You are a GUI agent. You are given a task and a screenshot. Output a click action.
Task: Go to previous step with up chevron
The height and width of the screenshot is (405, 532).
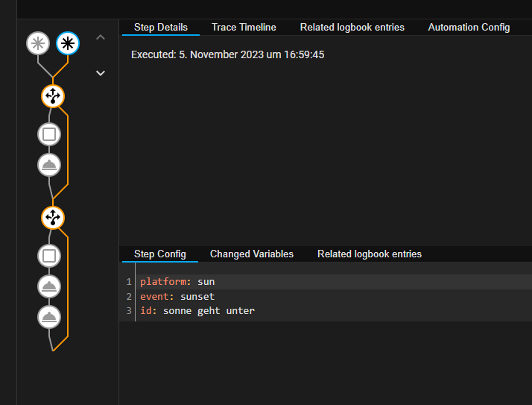101,37
